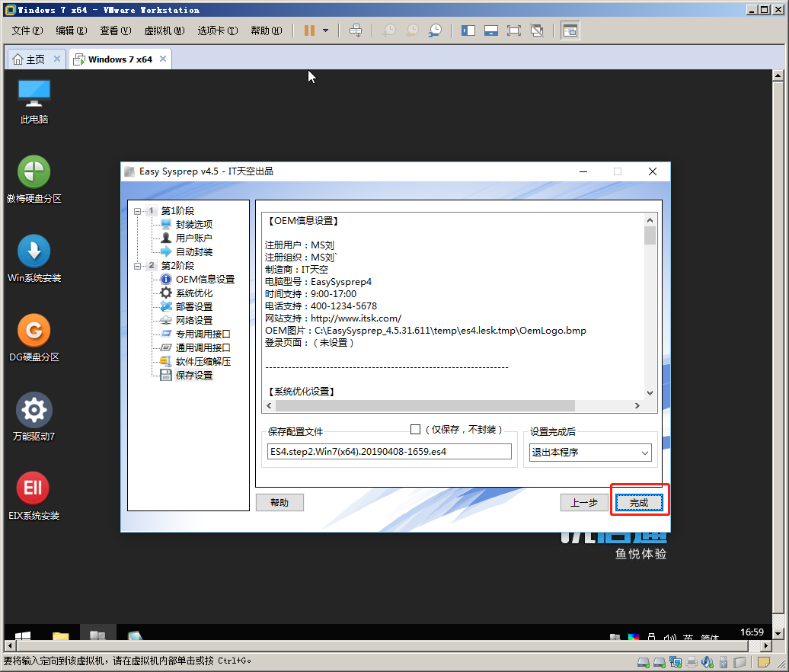Close the 主页 tab
Viewport: 789px width, 672px height.
click(57, 59)
